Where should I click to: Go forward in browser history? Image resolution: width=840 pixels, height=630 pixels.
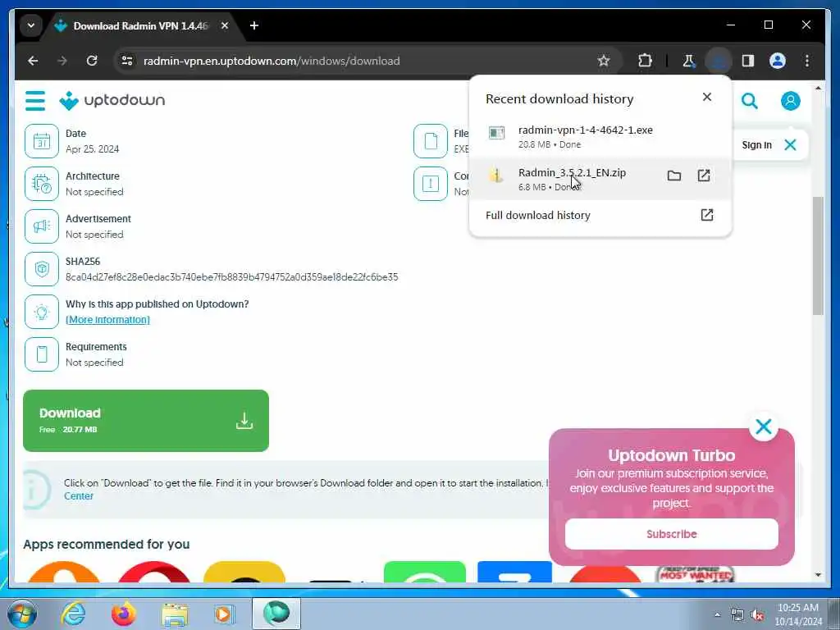point(62,61)
